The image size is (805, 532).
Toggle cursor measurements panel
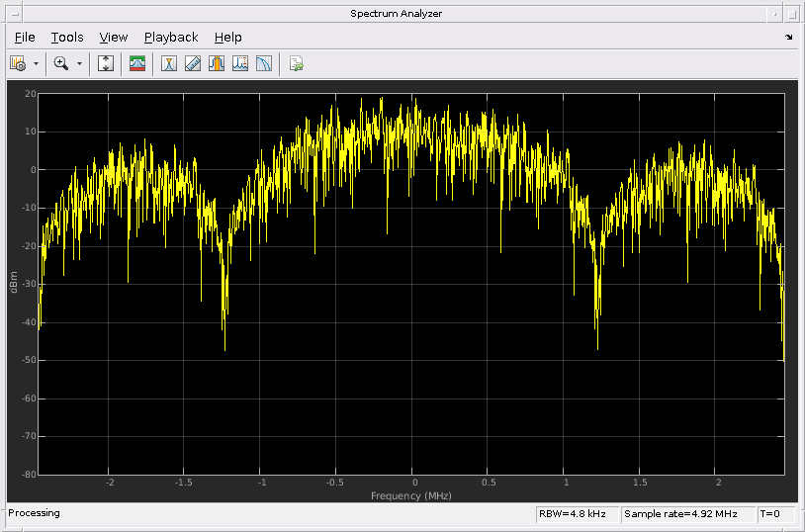(169, 63)
